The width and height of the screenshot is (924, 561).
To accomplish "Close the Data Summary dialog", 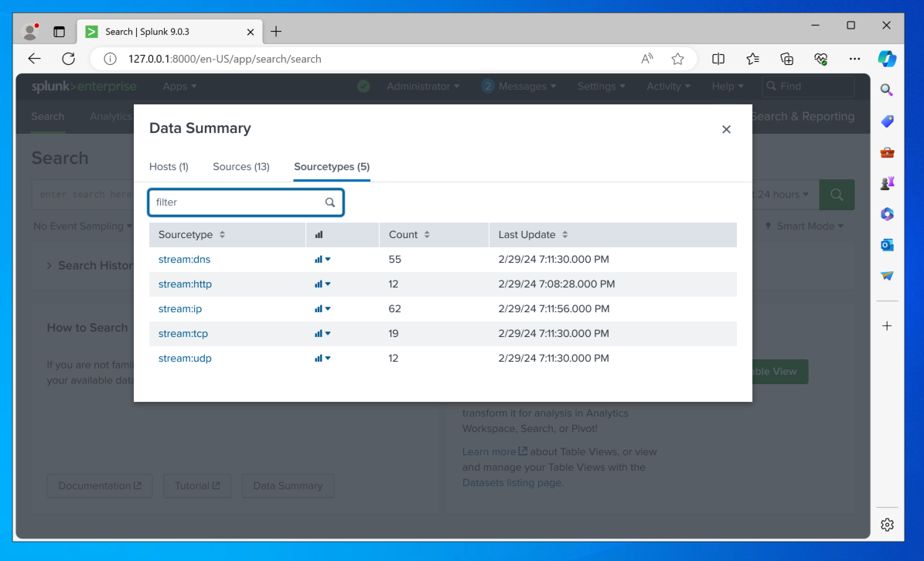I will coord(726,130).
